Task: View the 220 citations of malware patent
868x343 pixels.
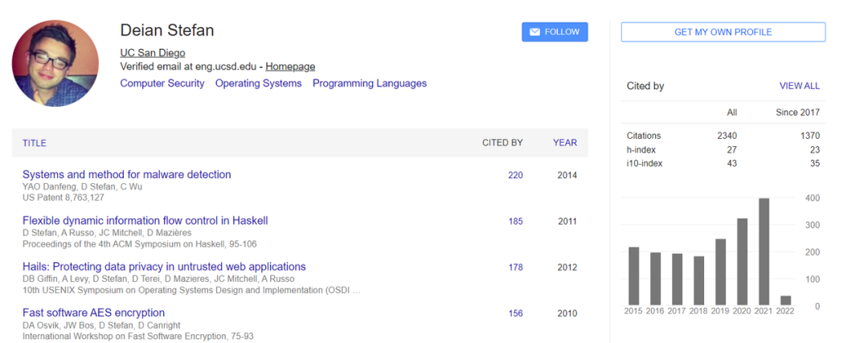Action: click(515, 175)
